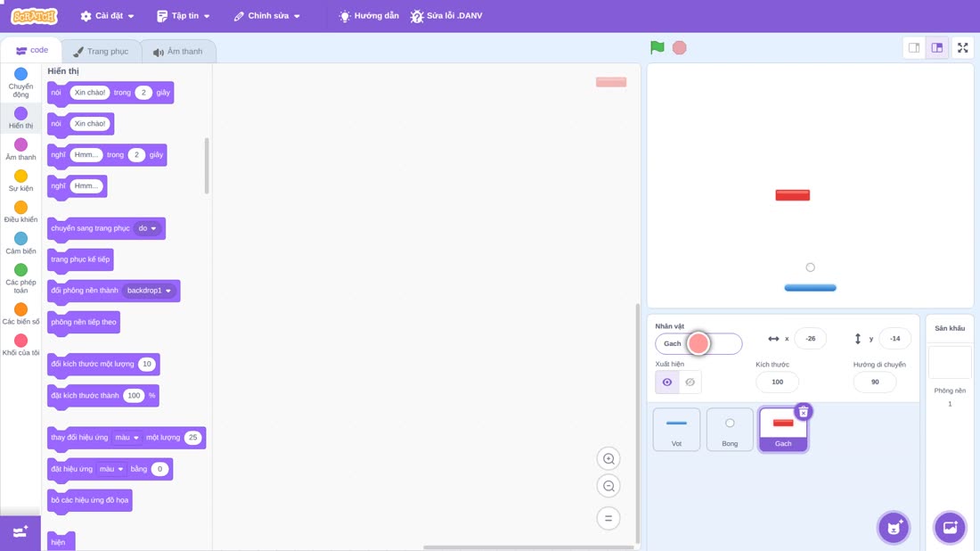The width and height of the screenshot is (980, 551).
Task: Enter full screen stage mode
Action: pos(962,47)
